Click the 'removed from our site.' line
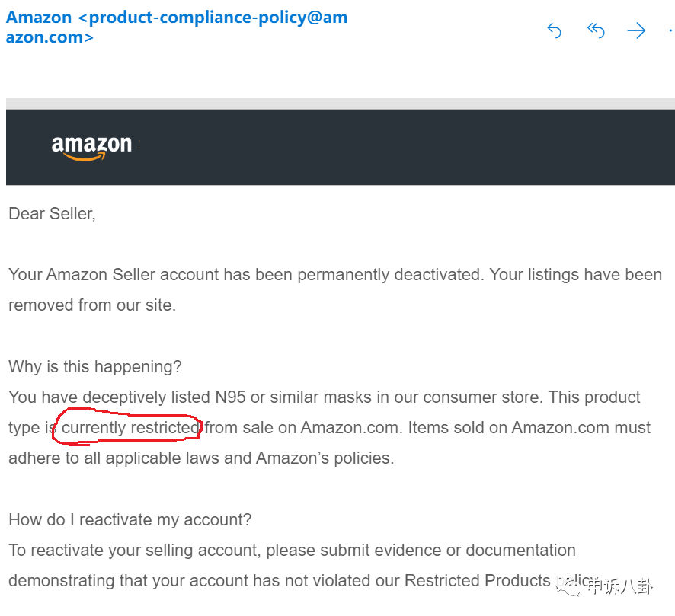The height and width of the screenshot is (616, 675). pyautogui.click(x=92, y=305)
